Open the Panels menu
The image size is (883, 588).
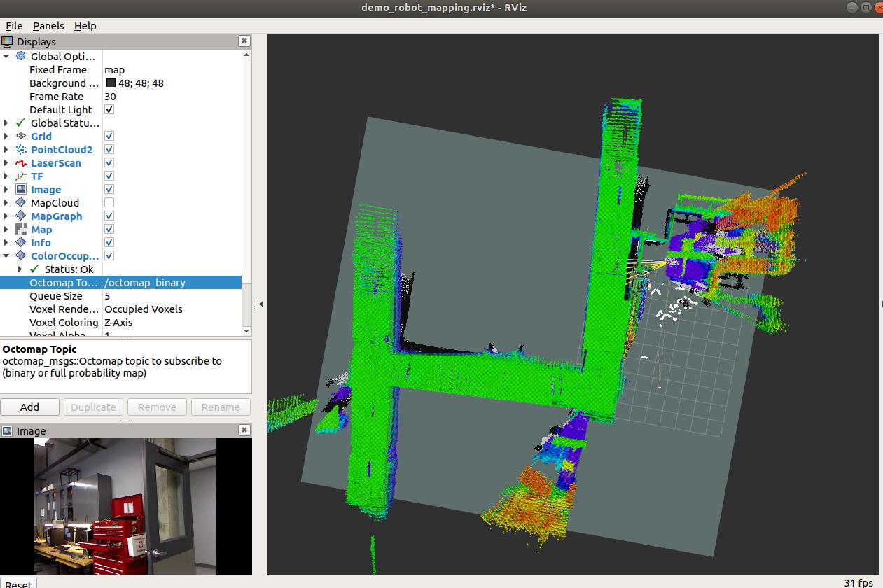point(48,26)
